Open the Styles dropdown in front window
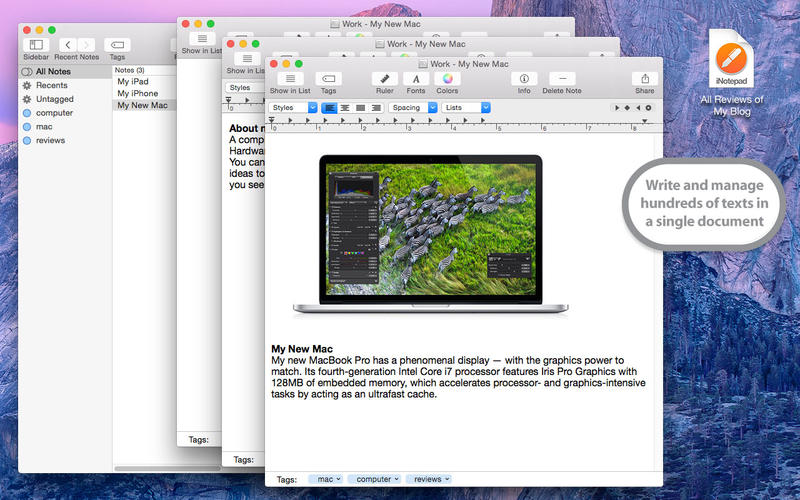The image size is (800, 500). (293, 107)
